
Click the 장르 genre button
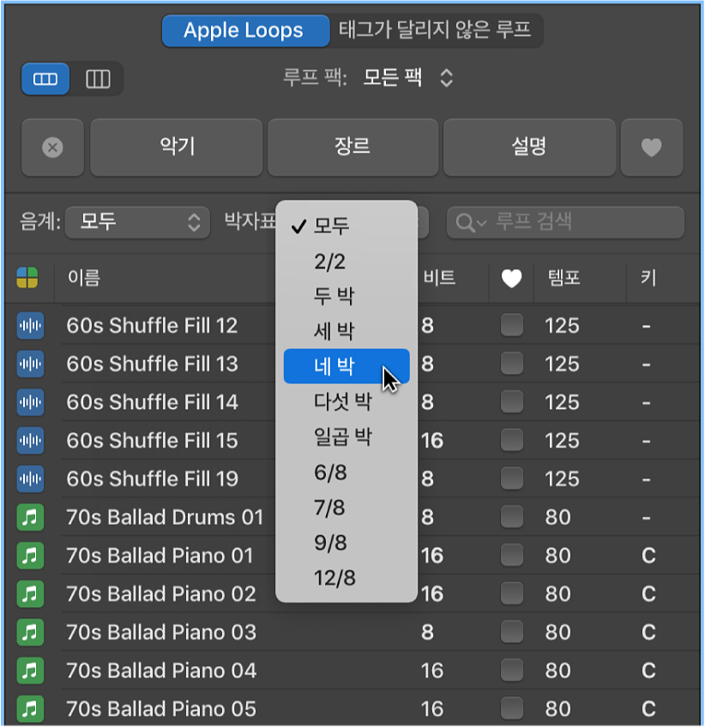click(353, 147)
